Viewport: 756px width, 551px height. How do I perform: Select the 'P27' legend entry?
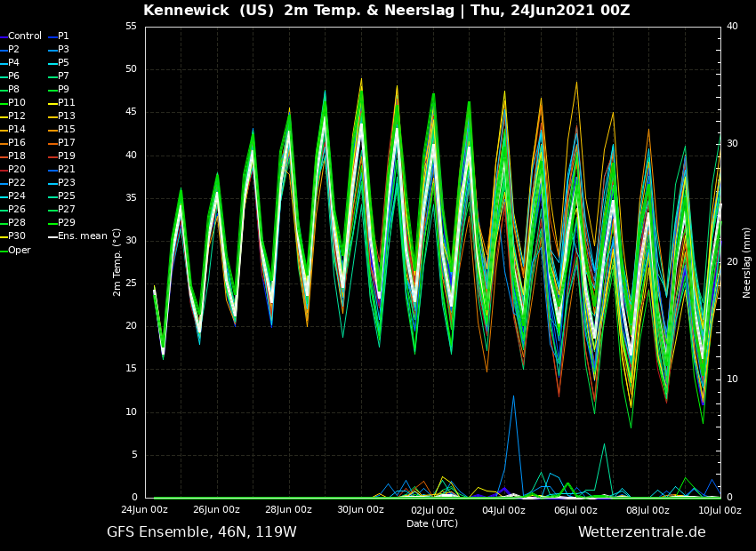pos(62,209)
